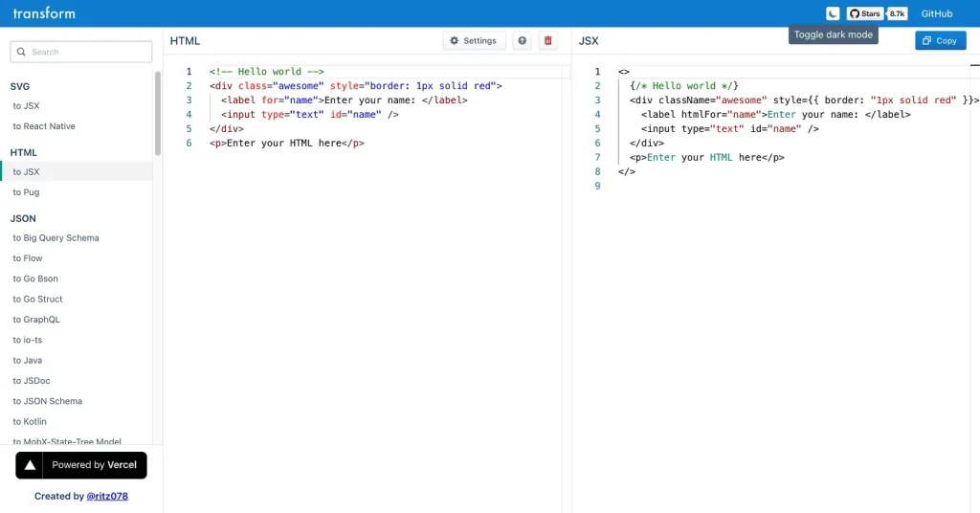
Task: Click the SVG section heading
Action: pos(20,86)
